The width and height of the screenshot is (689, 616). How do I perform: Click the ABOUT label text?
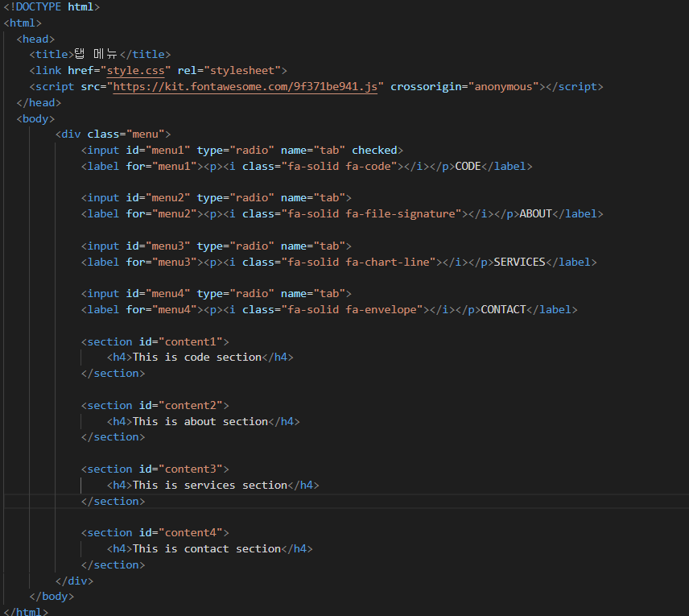[535, 213]
